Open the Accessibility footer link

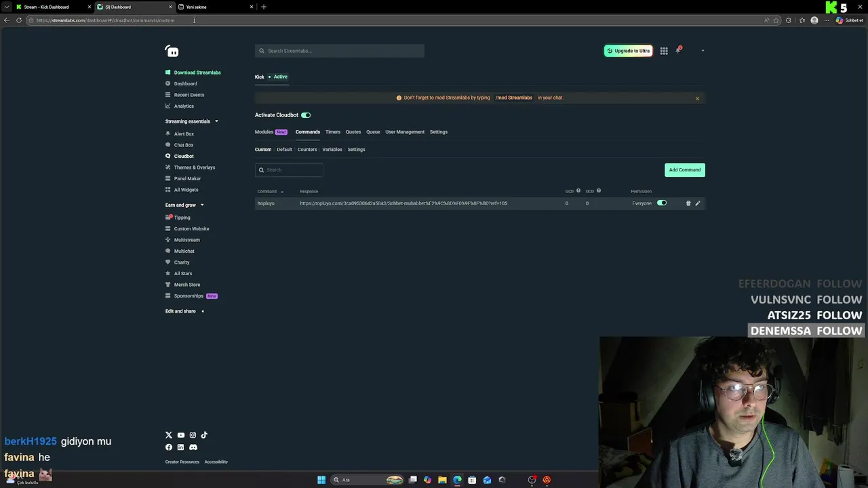216,462
